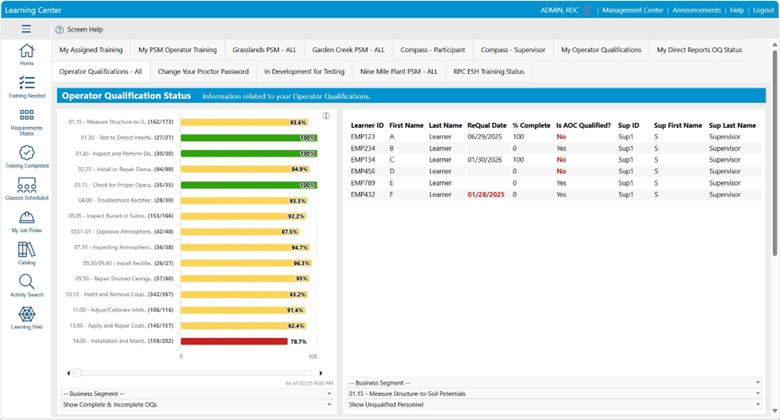The height and width of the screenshot is (420, 780).
Task: Click the ReQual Date column header
Action: 485,125
